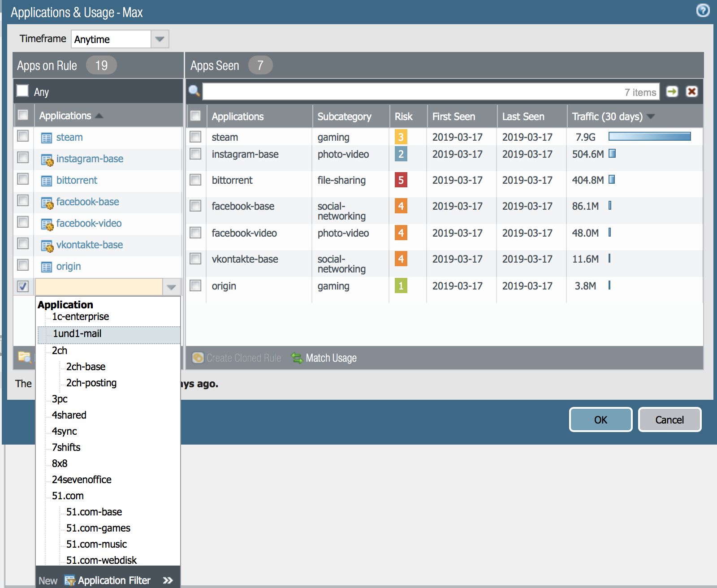Click the instagram-base 504.6M traffic bar
This screenshot has width=717, height=588.
pos(612,153)
